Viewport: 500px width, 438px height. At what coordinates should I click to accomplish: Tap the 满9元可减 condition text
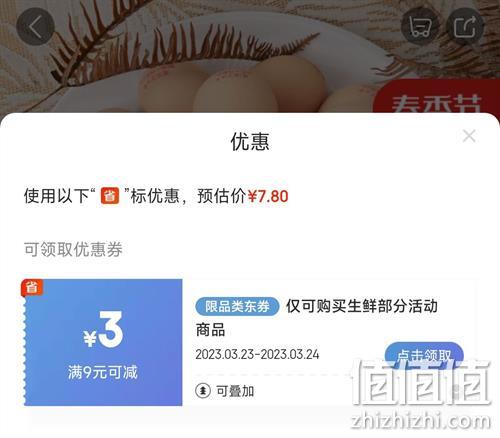pos(103,372)
